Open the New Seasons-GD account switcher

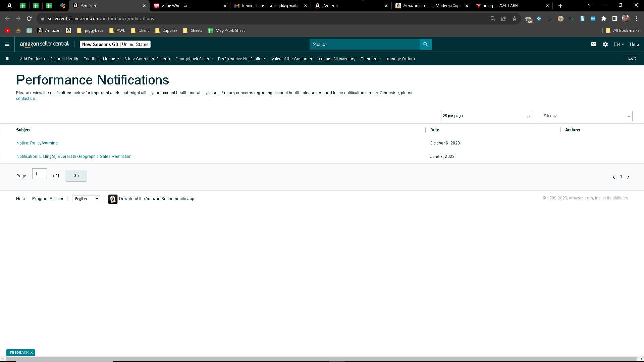pos(115,44)
